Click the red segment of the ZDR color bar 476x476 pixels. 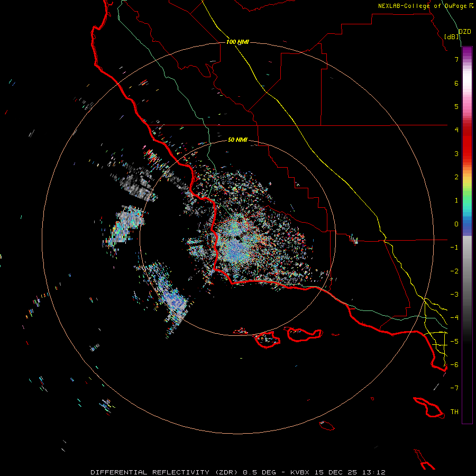467,143
